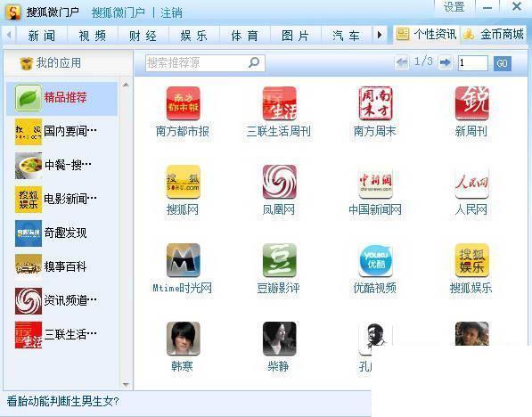Open the 南方都市报 app icon
The image size is (532, 417).
(183, 103)
